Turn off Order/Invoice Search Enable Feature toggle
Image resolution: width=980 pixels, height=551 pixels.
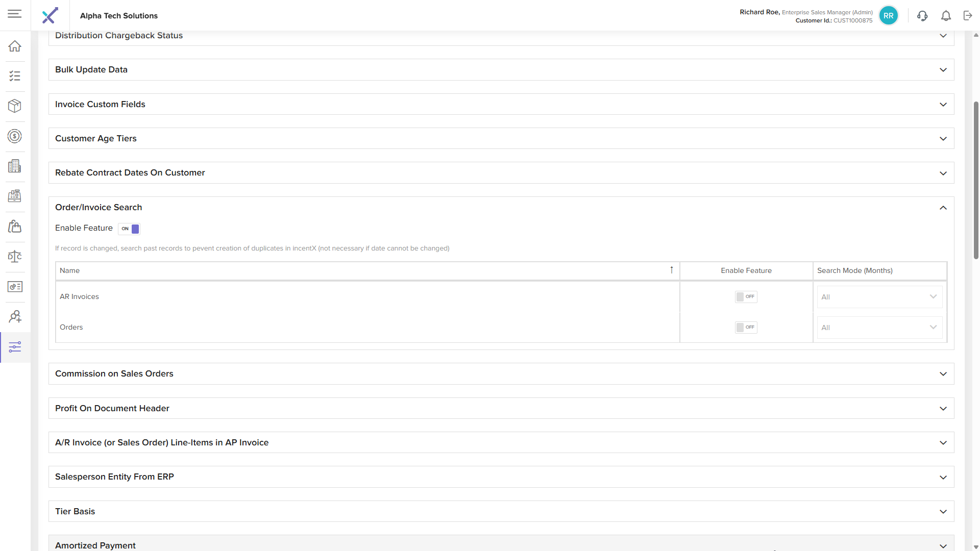(x=129, y=229)
